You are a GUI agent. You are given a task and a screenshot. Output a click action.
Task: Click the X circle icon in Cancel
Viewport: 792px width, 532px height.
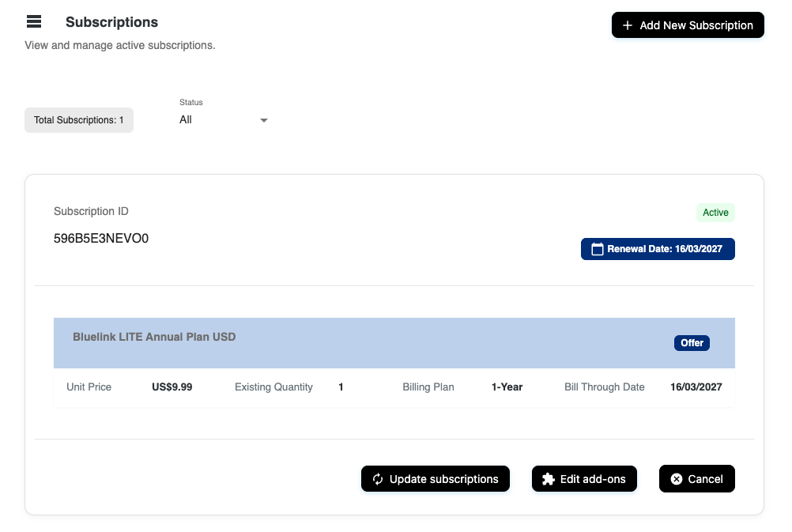[677, 479]
